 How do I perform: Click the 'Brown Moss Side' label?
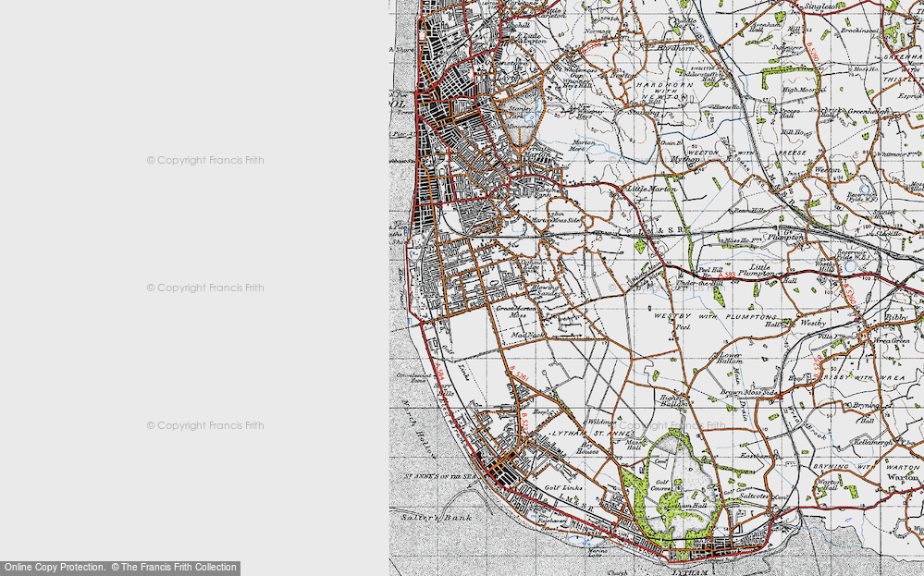(x=749, y=392)
